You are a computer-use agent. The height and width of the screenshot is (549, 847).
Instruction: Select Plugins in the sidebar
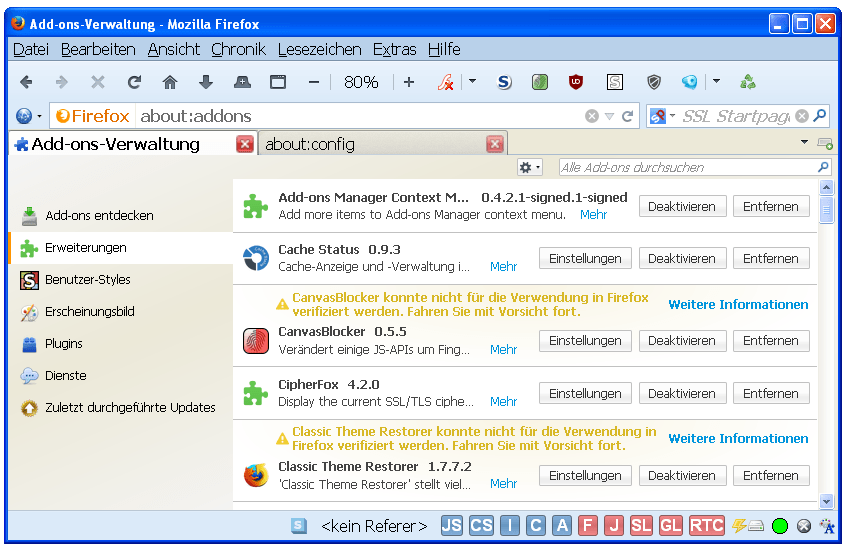pyautogui.click(x=64, y=344)
